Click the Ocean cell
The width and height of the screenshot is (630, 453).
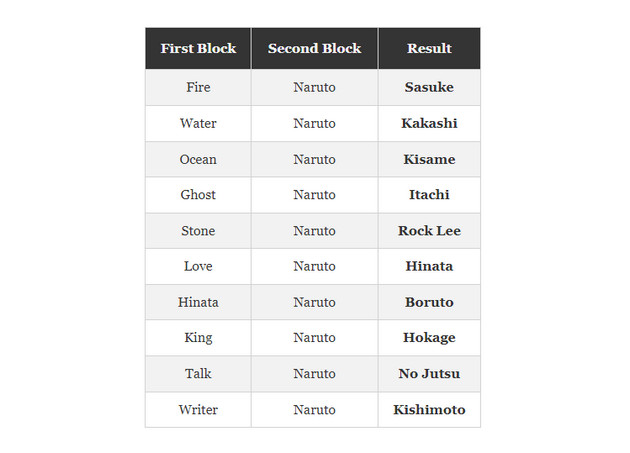coord(198,159)
